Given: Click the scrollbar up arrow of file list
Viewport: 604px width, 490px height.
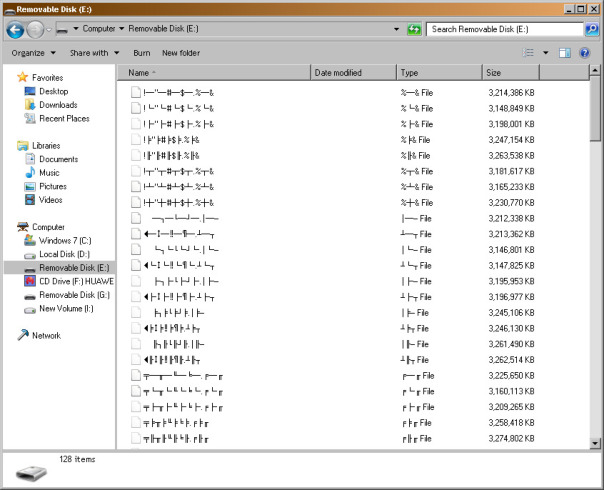Looking at the screenshot, I should pyautogui.click(x=595, y=70).
